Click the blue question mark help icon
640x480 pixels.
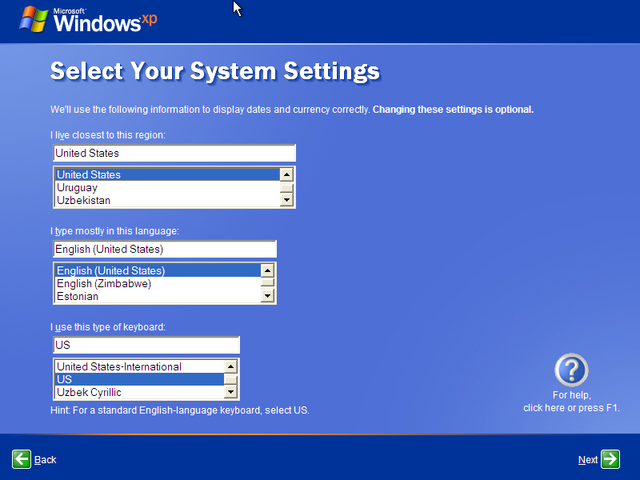572,371
